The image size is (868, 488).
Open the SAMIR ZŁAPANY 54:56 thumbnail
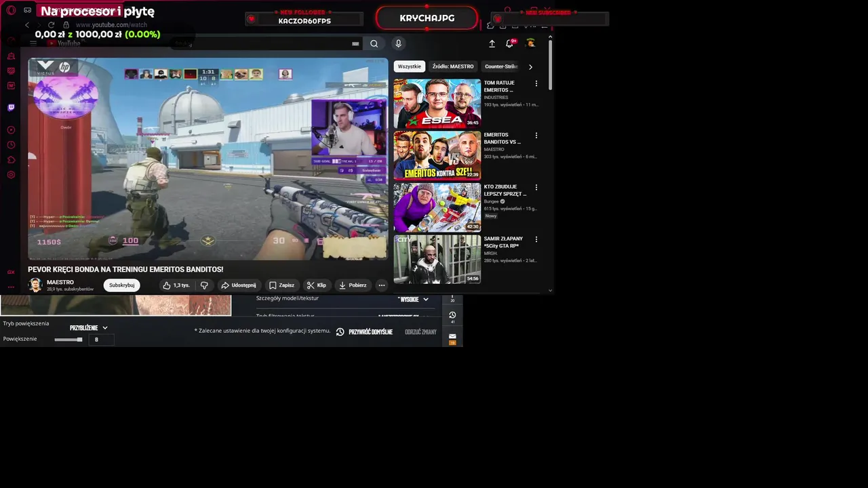(x=437, y=259)
